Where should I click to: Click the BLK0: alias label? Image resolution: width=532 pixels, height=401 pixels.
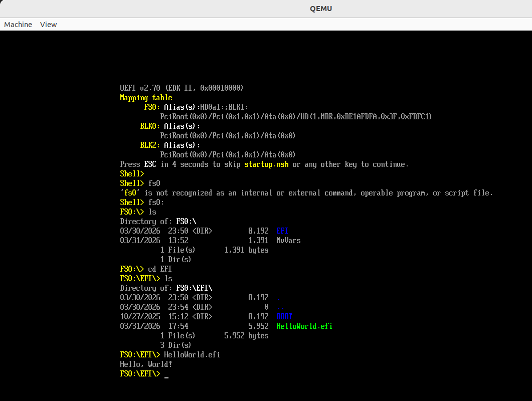149,126
